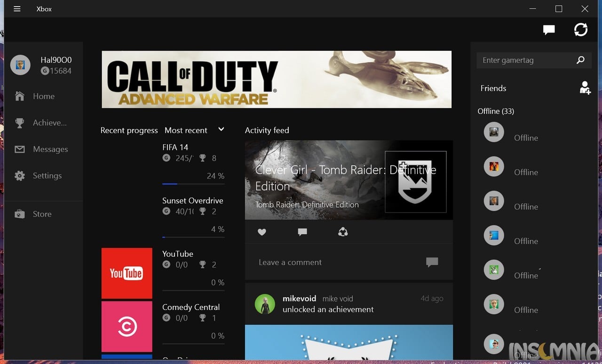Viewport: 602px width, 364px height.
Task: Click the Store shopping bag icon
Action: pyautogui.click(x=20, y=214)
